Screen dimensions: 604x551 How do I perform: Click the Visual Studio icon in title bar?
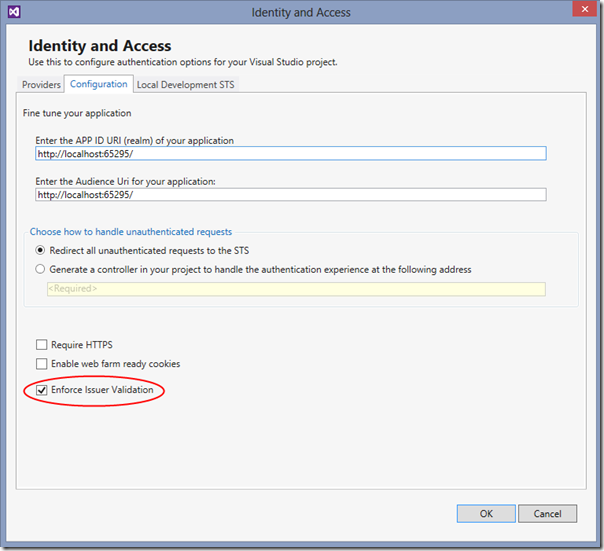click(x=14, y=12)
